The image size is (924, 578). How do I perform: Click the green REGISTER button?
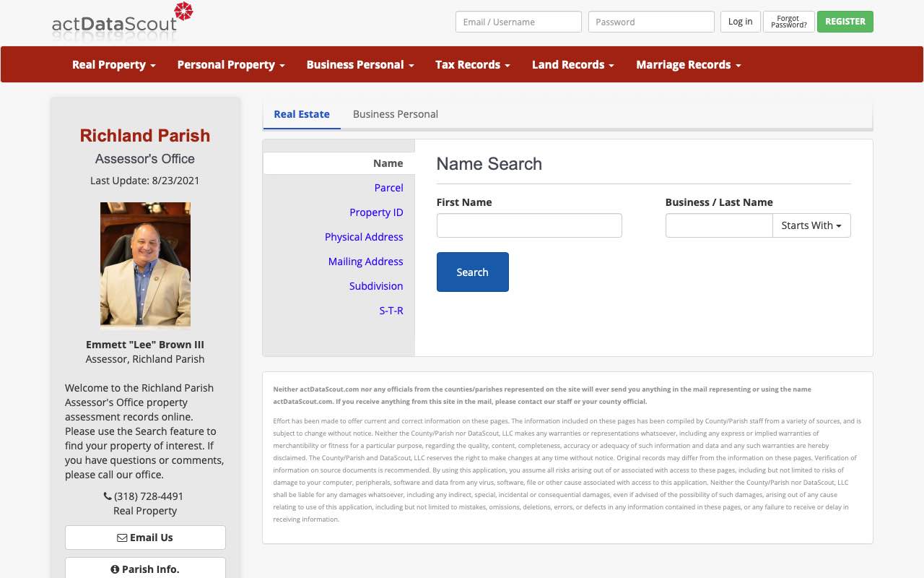click(x=845, y=22)
